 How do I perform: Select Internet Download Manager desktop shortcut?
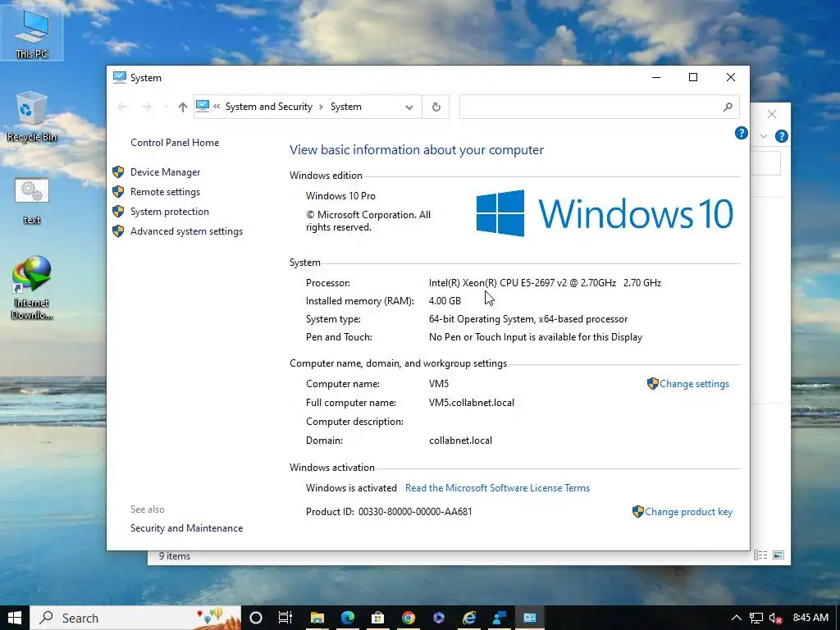tap(32, 288)
